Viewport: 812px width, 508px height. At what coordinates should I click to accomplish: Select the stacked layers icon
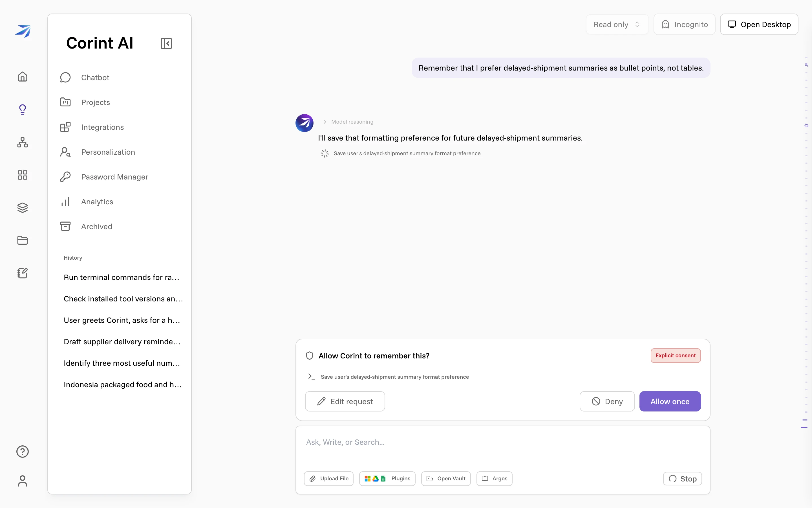[23, 208]
